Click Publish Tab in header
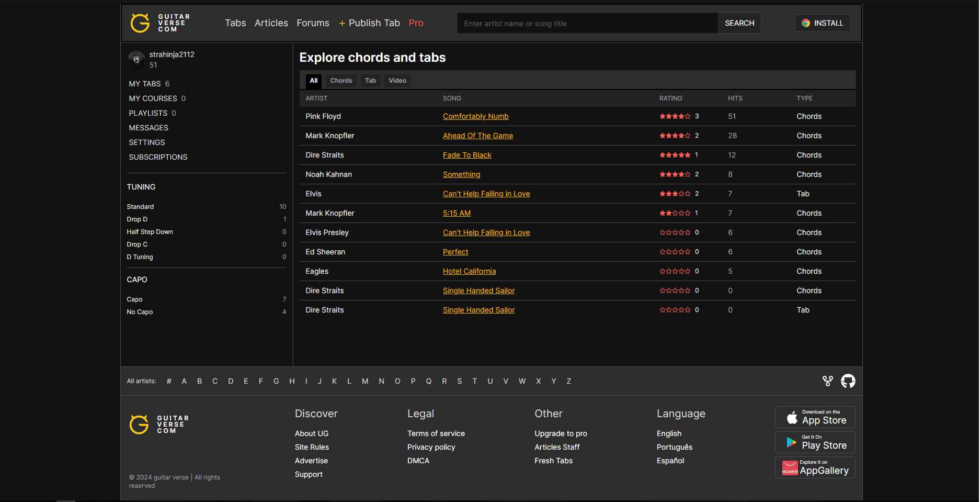Screen dimensions: 980x502 [x=369, y=23]
